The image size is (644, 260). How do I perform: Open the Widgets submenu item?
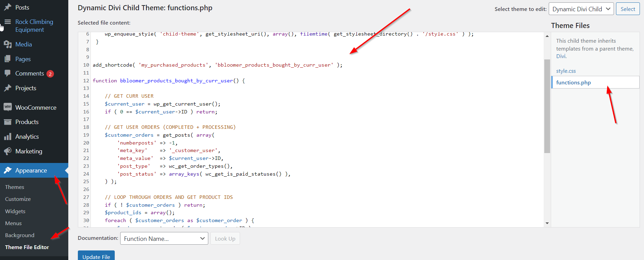(15, 211)
